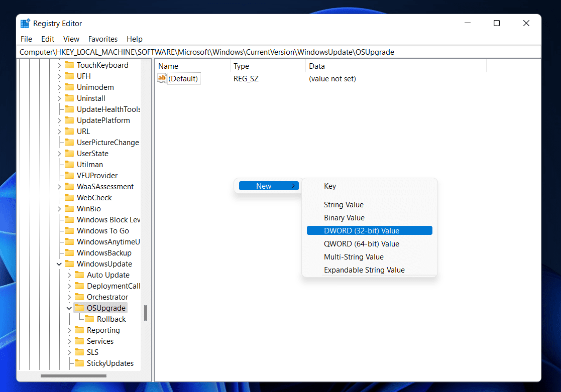Expand the Uninstall key
The width and height of the screenshot is (561, 392).
[59, 99]
